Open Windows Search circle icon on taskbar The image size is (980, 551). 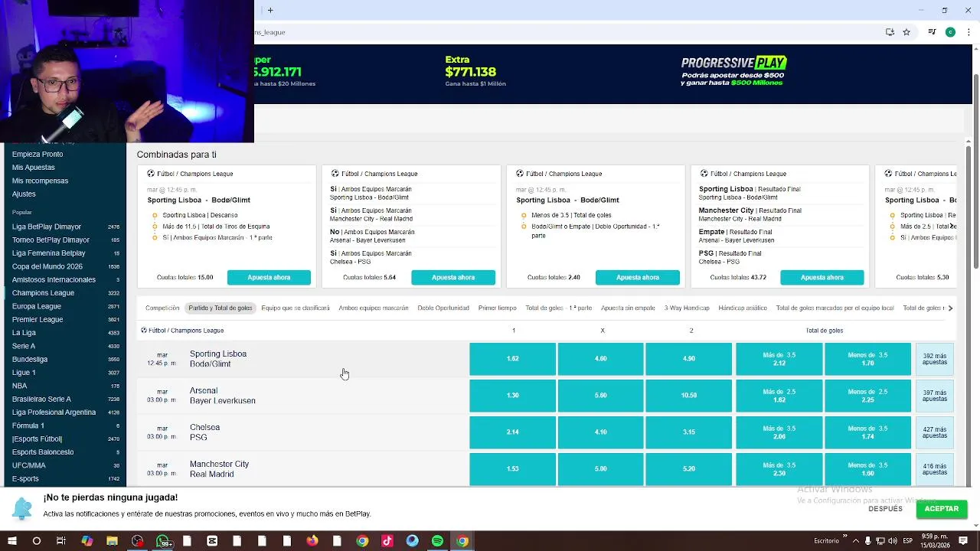pos(36,541)
